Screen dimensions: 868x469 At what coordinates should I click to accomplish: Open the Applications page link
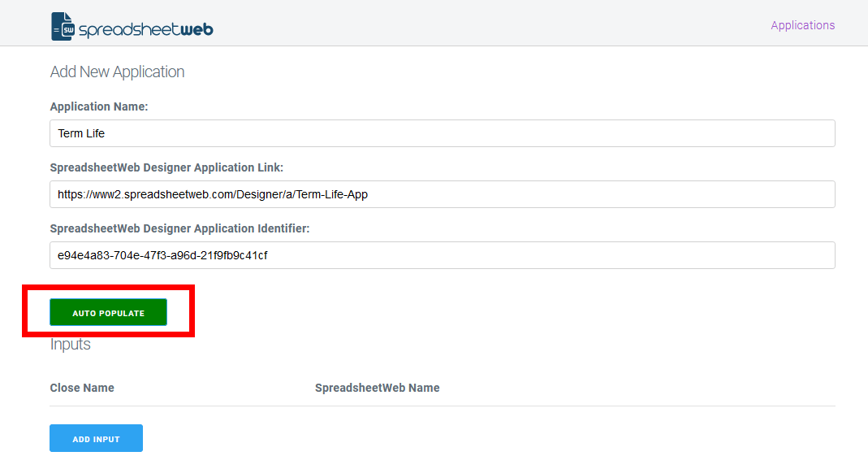[802, 25]
